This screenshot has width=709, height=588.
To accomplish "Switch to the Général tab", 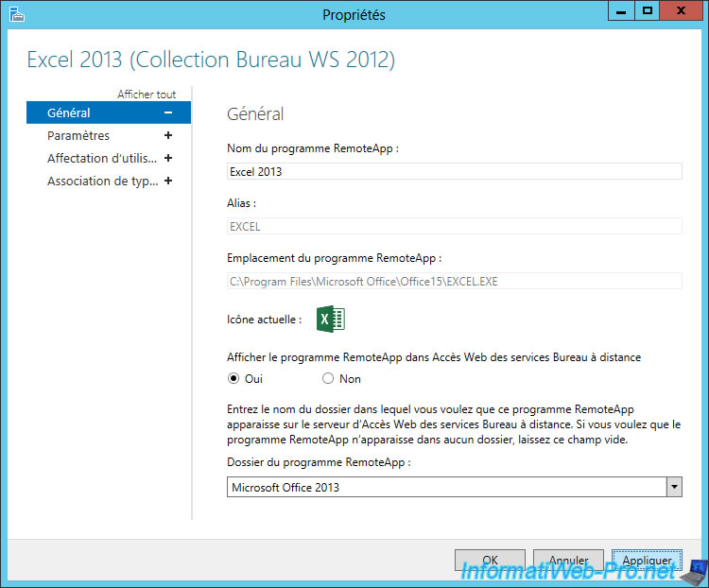I will (x=109, y=112).
